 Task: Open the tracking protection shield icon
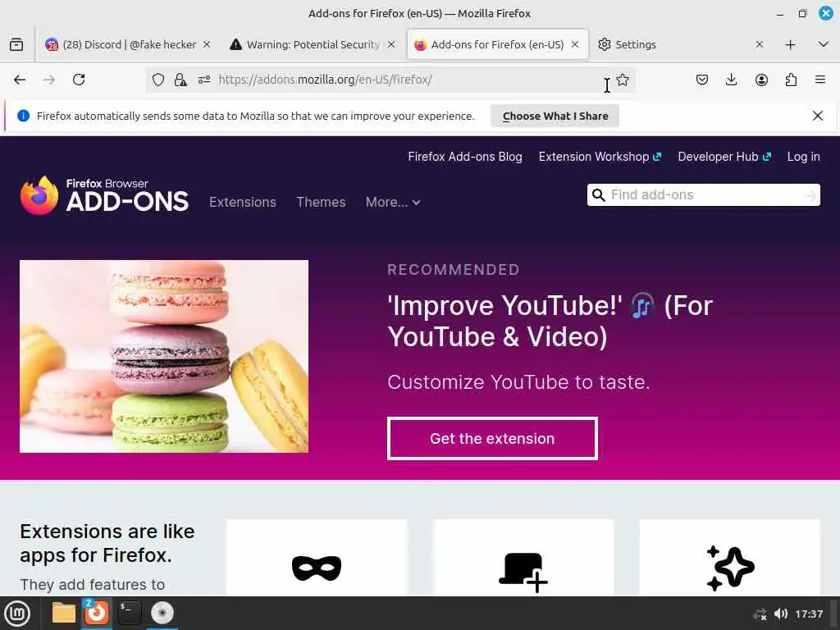click(158, 80)
